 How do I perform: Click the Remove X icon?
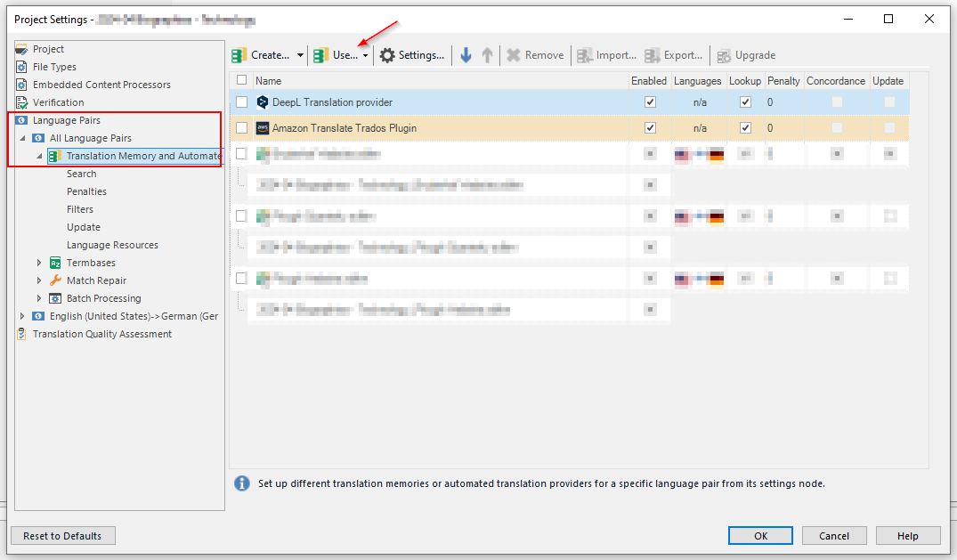[x=514, y=55]
